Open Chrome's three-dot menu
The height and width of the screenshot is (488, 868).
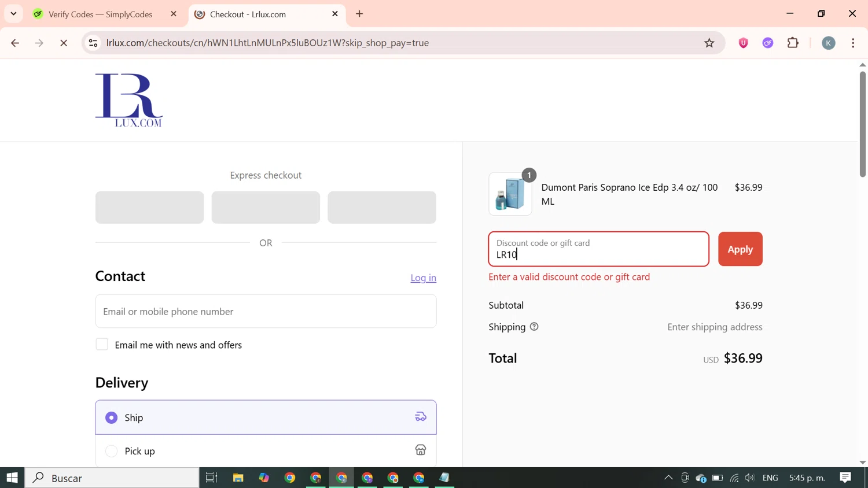pyautogui.click(x=853, y=43)
